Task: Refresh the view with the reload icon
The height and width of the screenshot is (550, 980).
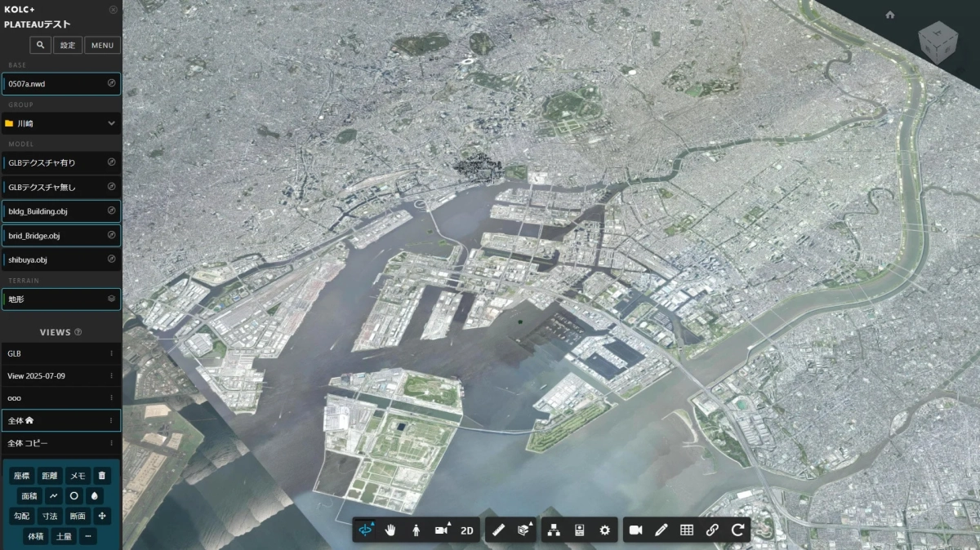Action: [736, 530]
